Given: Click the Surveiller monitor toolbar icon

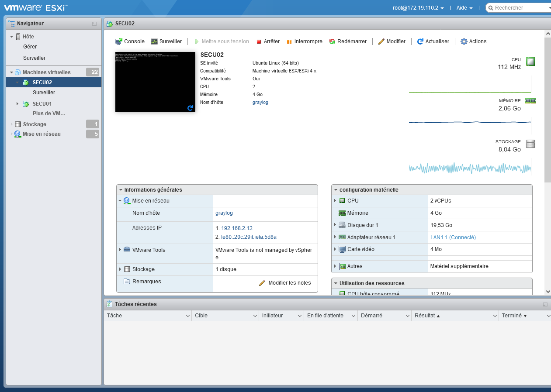Looking at the screenshot, I should (154, 41).
